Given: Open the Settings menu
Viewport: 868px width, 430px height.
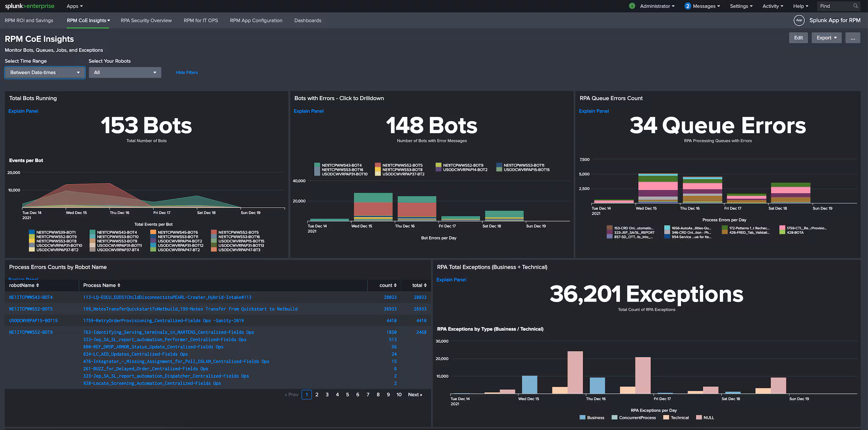Looking at the screenshot, I should point(741,6).
